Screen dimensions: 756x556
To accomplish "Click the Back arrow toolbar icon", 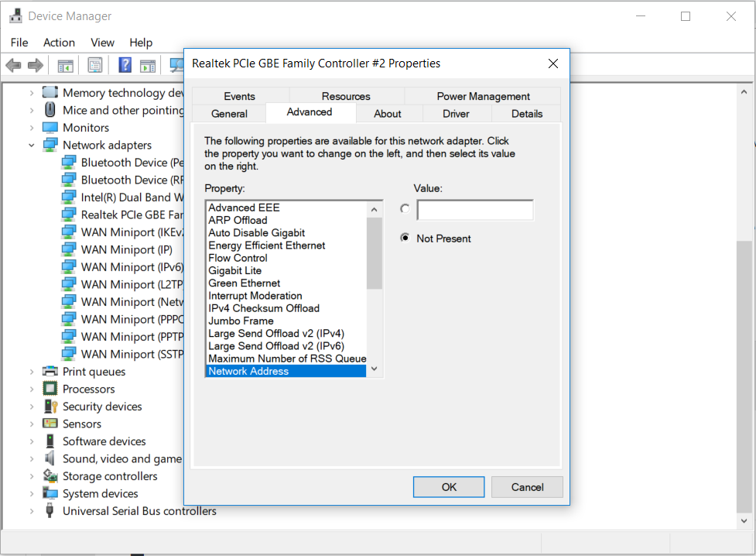I will click(13, 65).
